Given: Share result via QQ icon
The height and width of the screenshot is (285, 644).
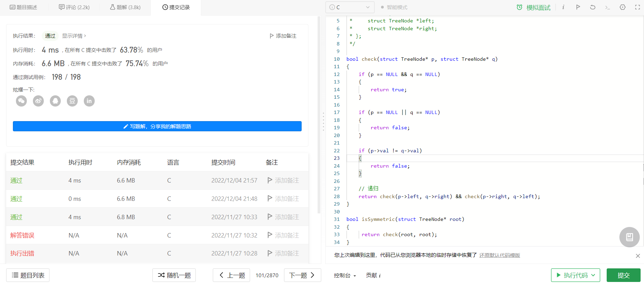Looking at the screenshot, I should (x=55, y=101).
